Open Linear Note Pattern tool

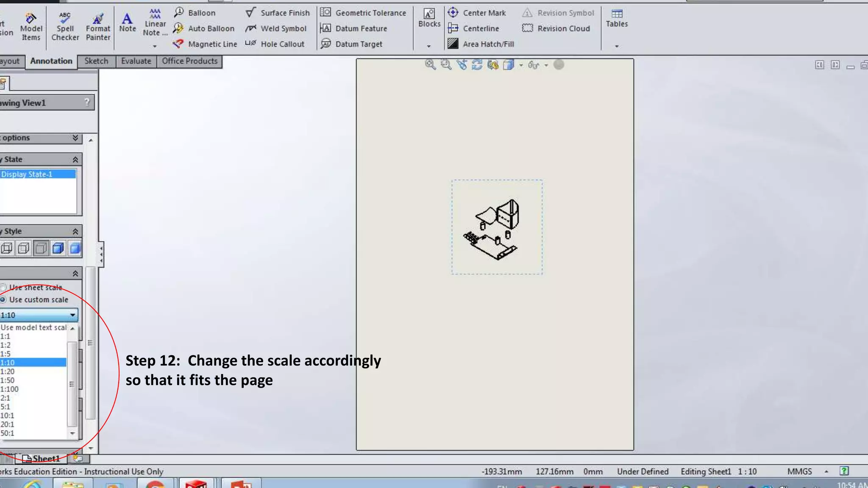(x=155, y=22)
